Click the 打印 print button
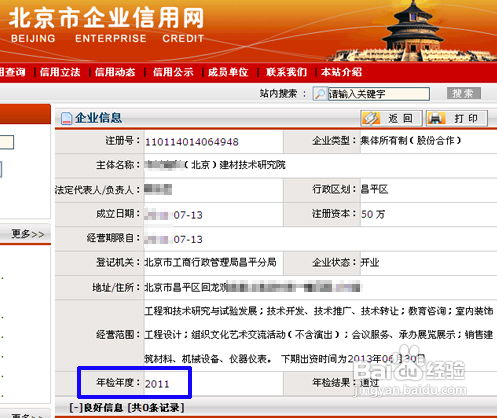The image size is (497, 418). click(457, 118)
